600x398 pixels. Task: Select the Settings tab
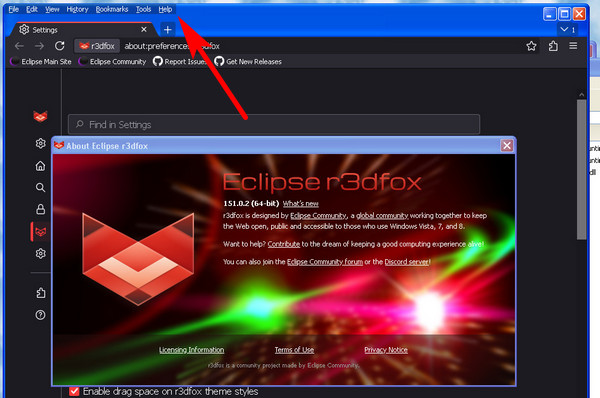(x=82, y=29)
